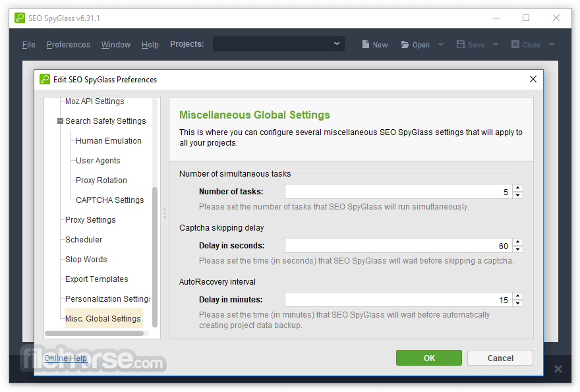Select Personalization Settings in the tree
The image size is (580, 392).
(x=107, y=299)
